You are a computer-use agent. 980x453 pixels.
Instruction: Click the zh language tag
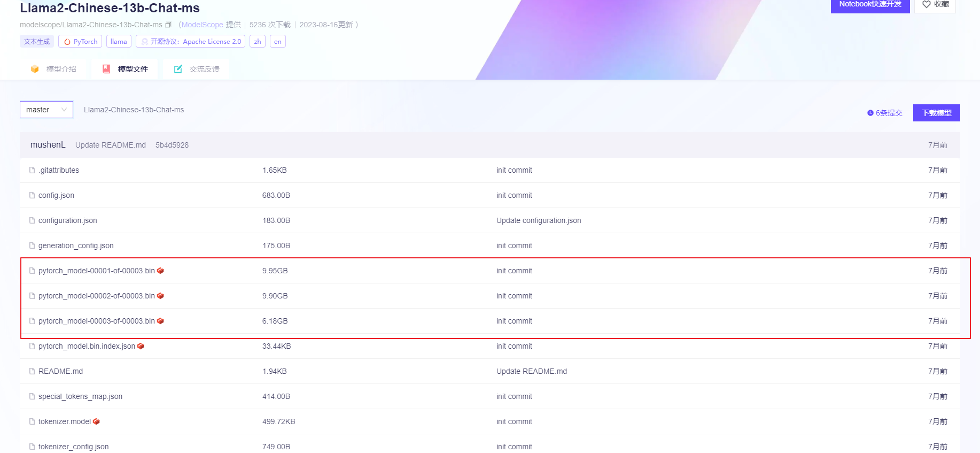(x=258, y=41)
